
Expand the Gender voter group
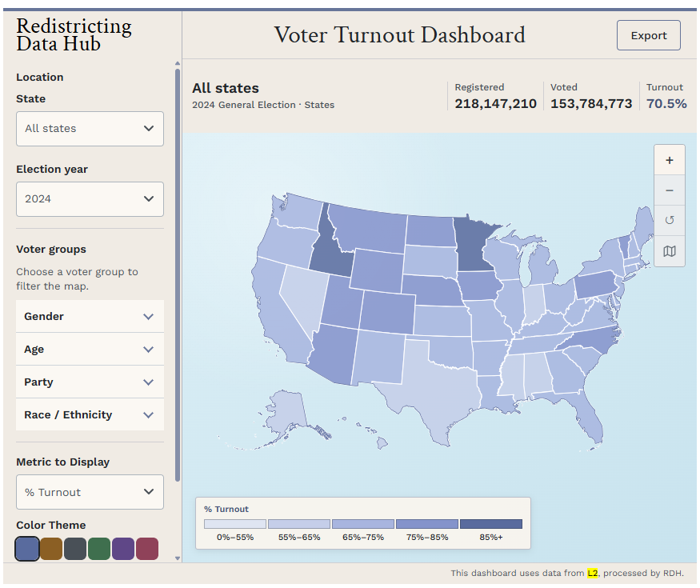(90, 316)
